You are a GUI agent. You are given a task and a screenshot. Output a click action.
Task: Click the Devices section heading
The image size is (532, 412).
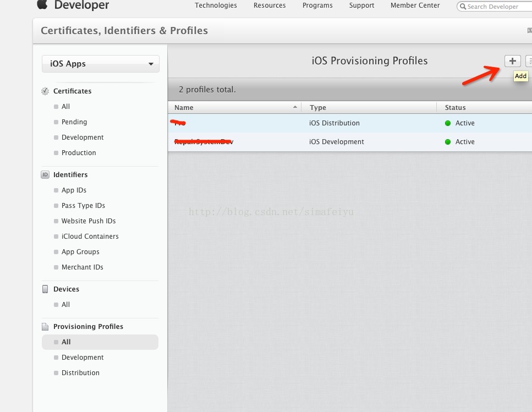point(66,289)
